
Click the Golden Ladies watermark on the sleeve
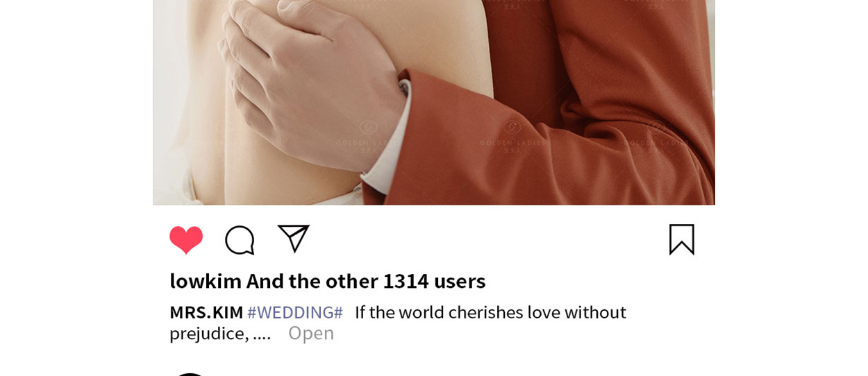(x=512, y=134)
